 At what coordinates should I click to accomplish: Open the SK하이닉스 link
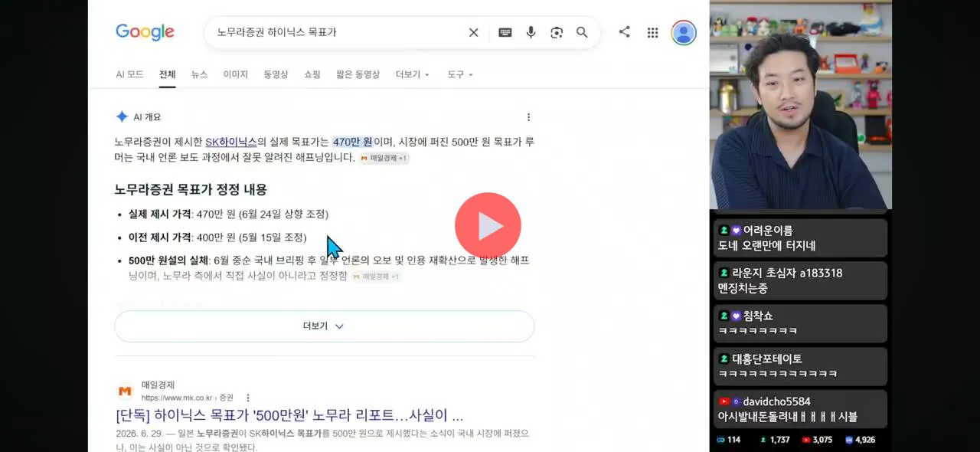(230, 142)
